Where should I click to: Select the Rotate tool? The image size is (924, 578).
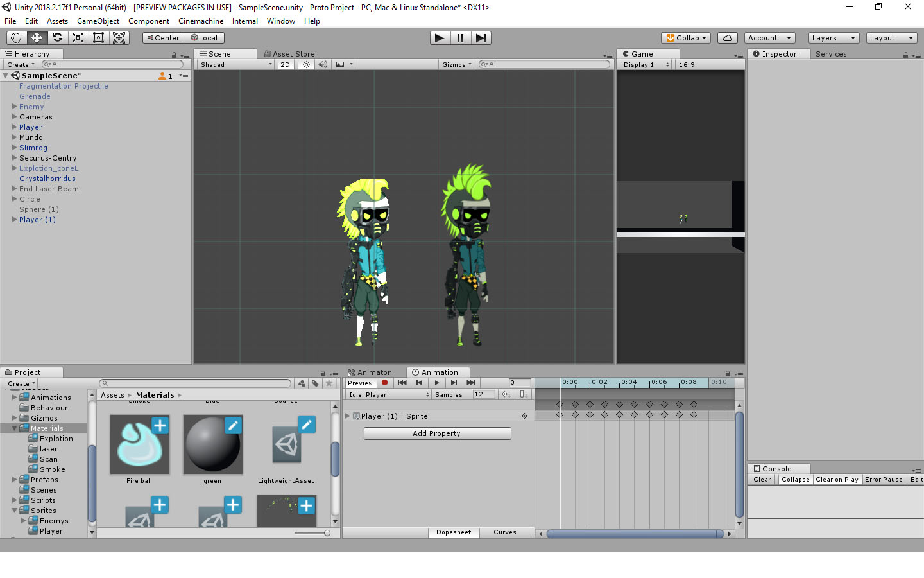(x=58, y=38)
